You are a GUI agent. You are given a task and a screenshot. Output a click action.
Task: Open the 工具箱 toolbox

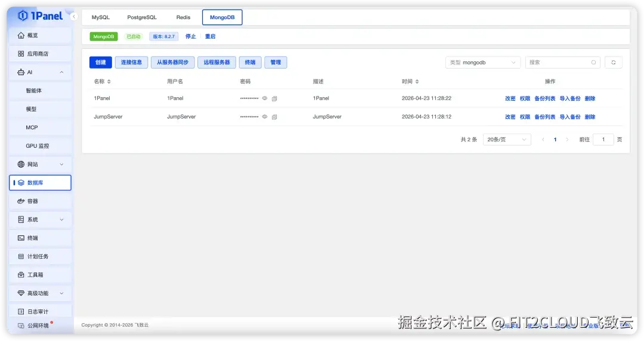click(x=41, y=275)
